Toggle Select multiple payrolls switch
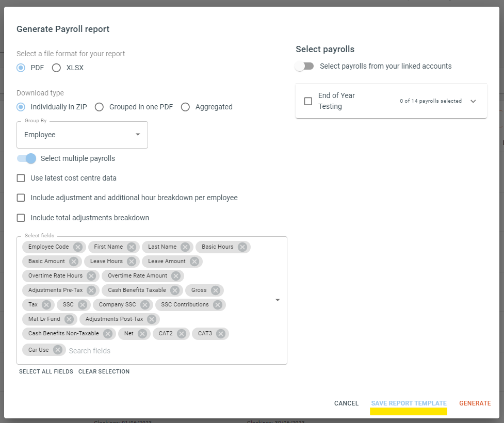This screenshot has width=504, height=423. click(x=27, y=158)
